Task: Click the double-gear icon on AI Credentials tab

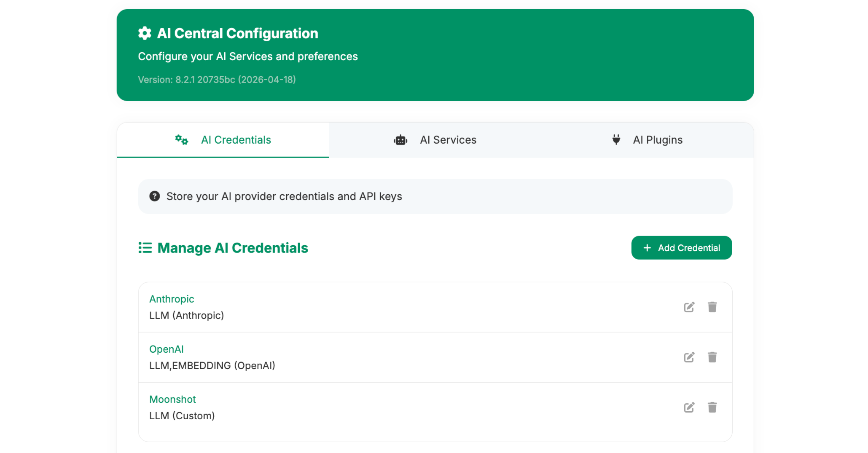Action: tap(182, 140)
